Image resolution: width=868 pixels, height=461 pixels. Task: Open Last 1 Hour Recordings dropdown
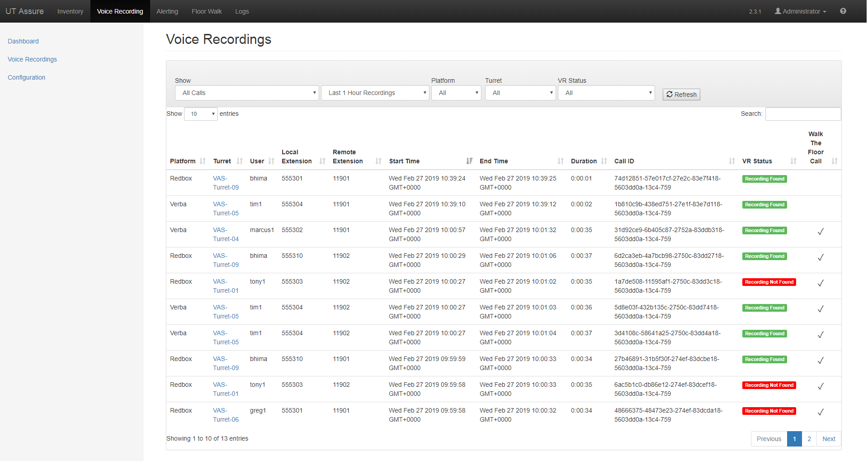tap(375, 93)
